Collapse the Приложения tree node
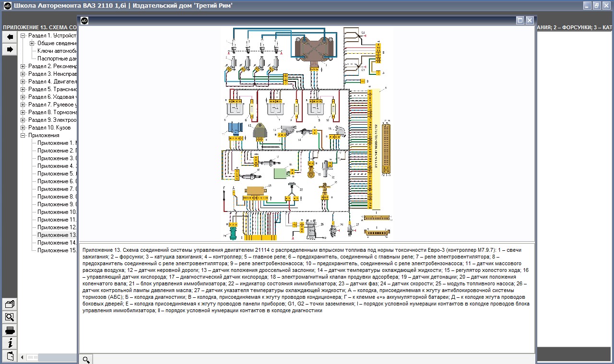Viewport: 614px width, 364px height. (x=23, y=135)
